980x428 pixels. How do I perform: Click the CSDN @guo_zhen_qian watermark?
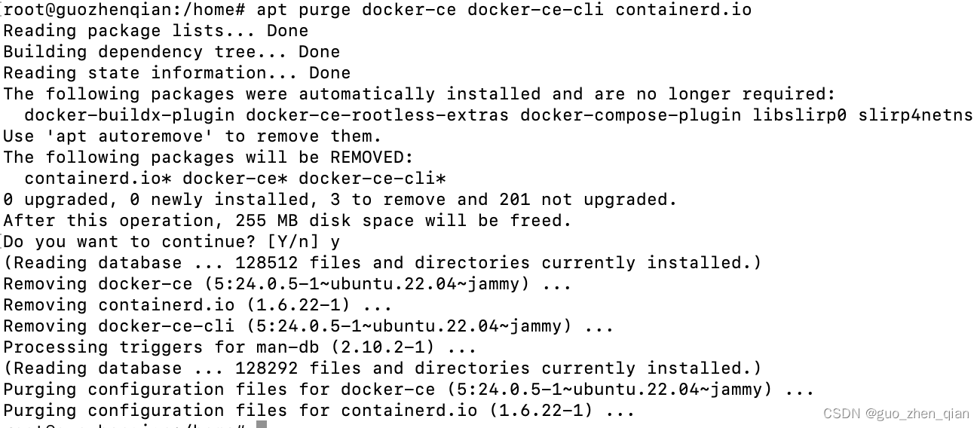tap(896, 413)
